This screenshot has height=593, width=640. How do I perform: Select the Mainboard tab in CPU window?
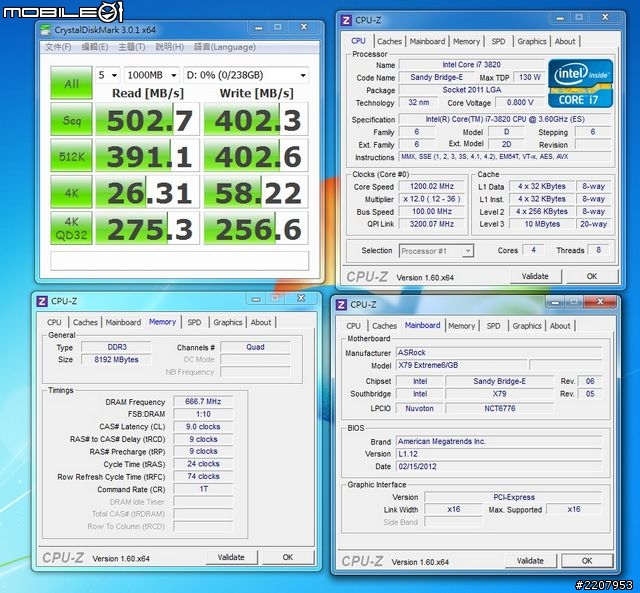(427, 41)
